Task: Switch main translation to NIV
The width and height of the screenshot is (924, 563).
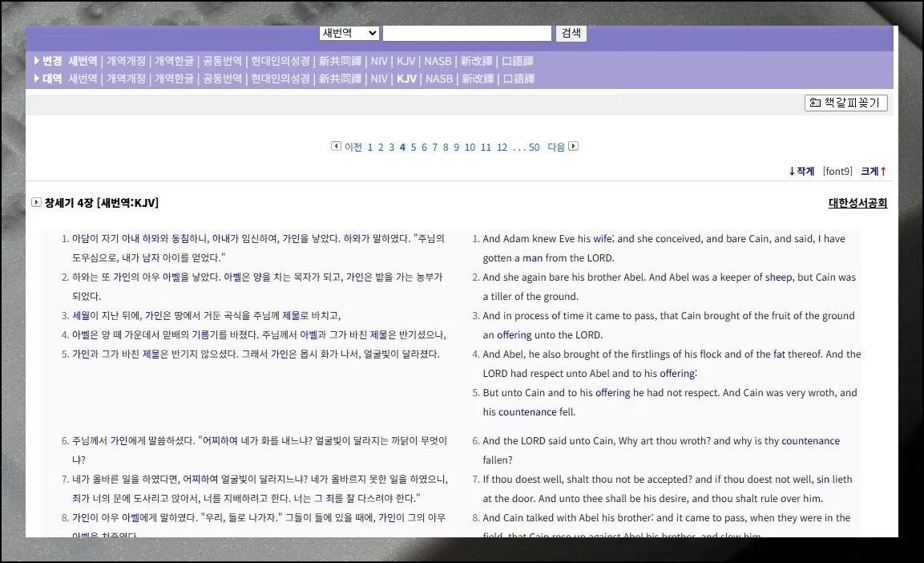Action: pyautogui.click(x=379, y=60)
